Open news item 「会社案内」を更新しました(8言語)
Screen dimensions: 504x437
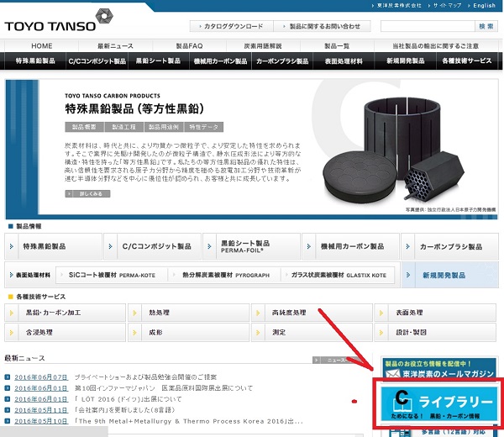[125, 410]
